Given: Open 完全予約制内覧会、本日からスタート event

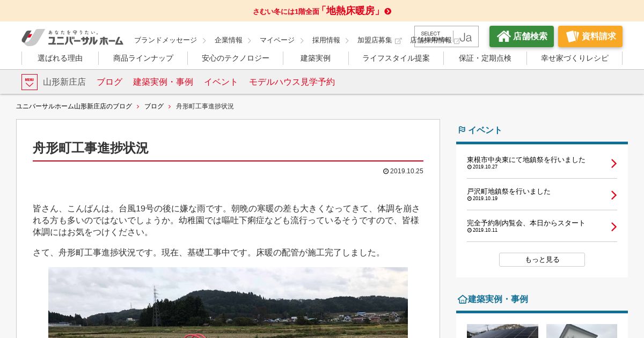Looking at the screenshot, I should click(x=526, y=223).
